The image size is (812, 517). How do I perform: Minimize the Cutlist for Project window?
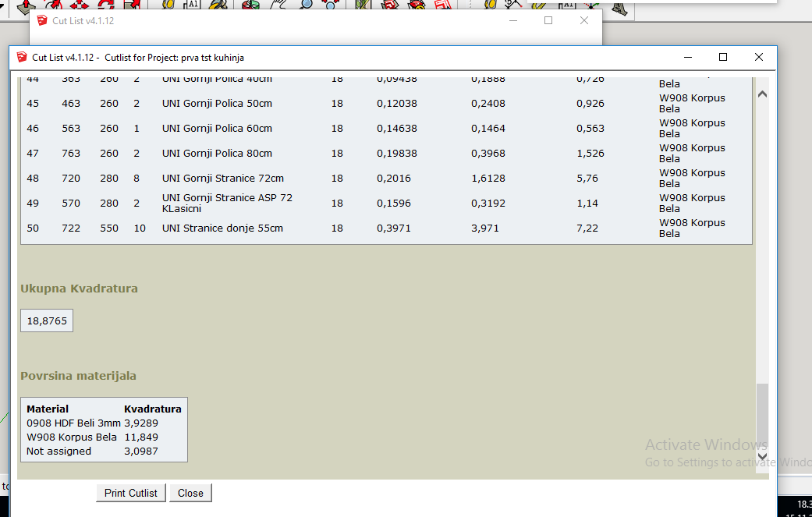tap(688, 57)
